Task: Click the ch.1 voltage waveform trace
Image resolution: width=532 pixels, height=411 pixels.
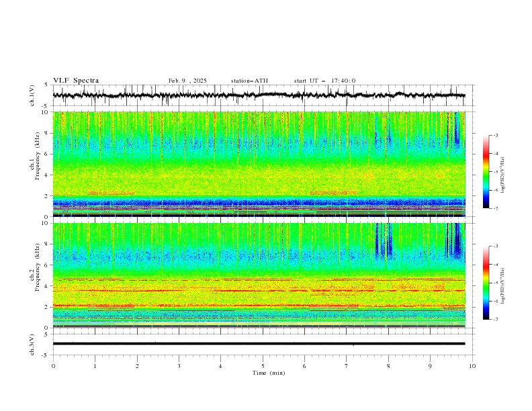Action: pos(259,95)
